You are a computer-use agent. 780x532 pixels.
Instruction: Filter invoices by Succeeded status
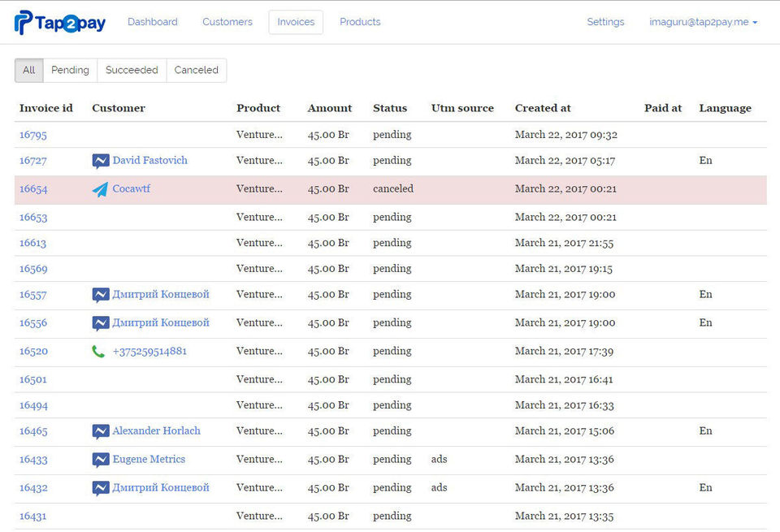click(x=132, y=71)
